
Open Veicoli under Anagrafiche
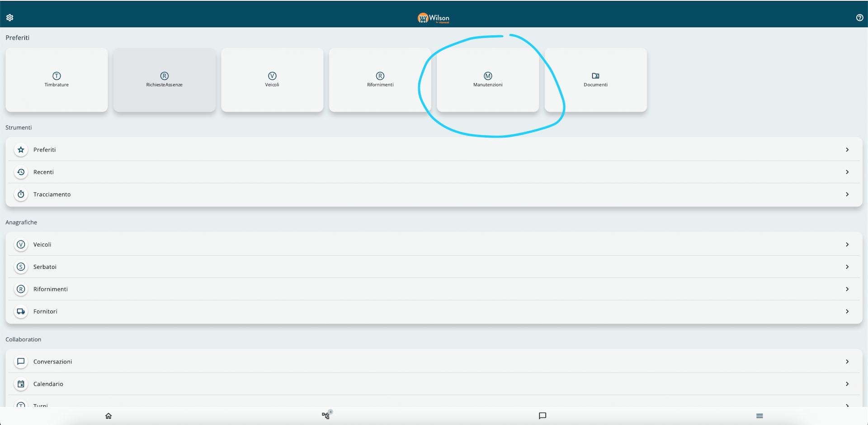coord(42,244)
